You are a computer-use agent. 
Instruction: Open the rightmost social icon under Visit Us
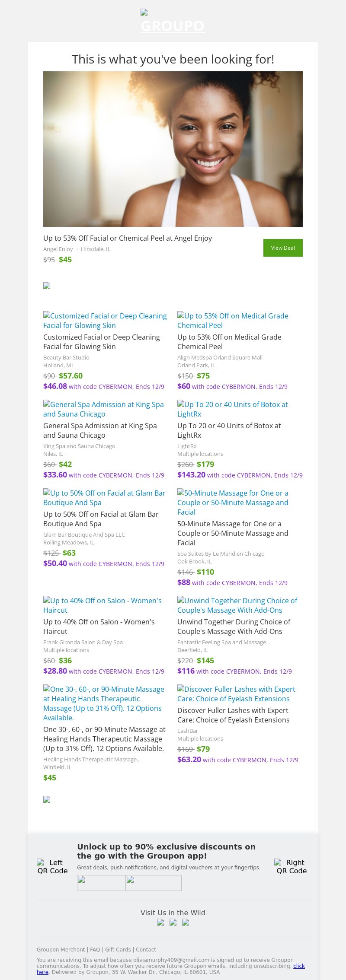tap(186, 922)
